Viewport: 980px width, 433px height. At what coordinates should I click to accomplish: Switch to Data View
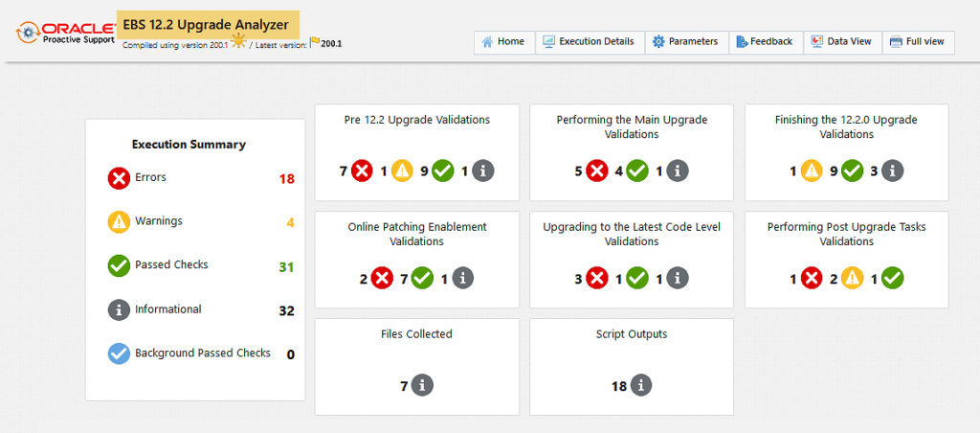click(x=842, y=42)
